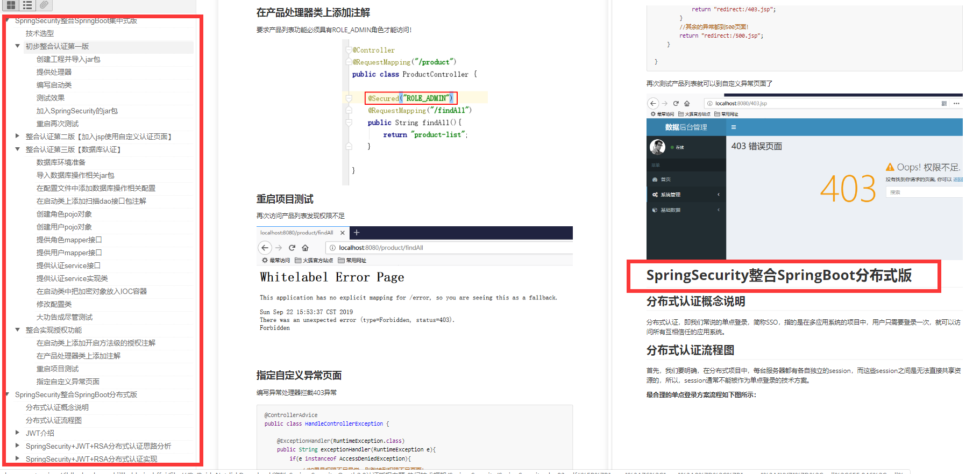
Task: Open 大功告成尽管测试 outline entry
Action: (x=65, y=317)
